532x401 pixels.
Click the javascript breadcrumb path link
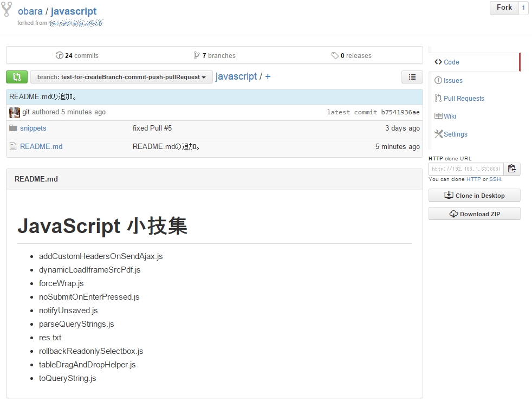[236, 76]
